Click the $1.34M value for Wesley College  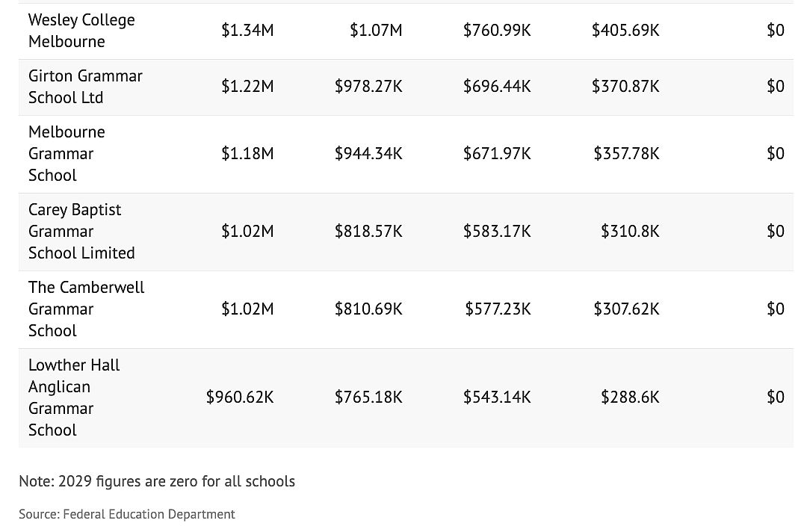(247, 31)
